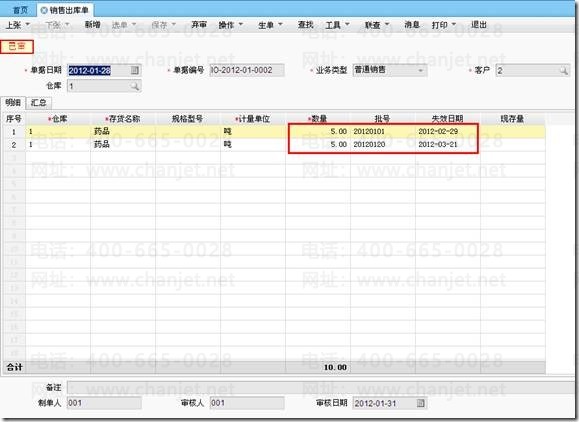Expand the 打印 toolbar dropdown
This screenshot has height=422, width=579.
[443, 25]
